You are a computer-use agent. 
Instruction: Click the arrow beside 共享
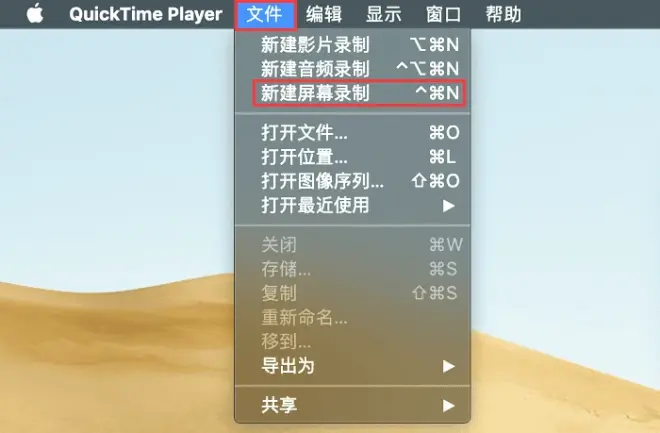pyautogui.click(x=449, y=406)
